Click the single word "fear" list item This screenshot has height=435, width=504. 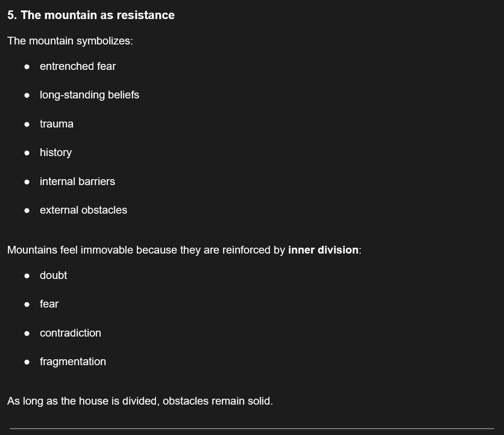(49, 304)
